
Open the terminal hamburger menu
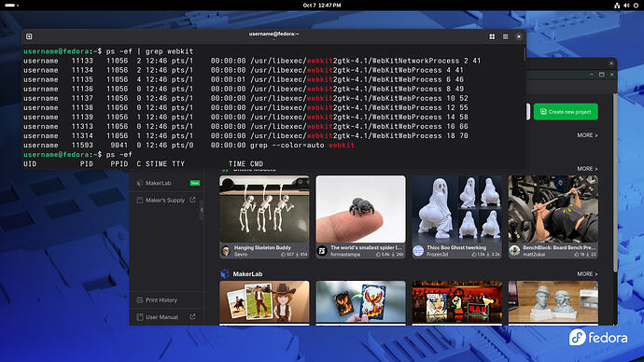(506, 36)
